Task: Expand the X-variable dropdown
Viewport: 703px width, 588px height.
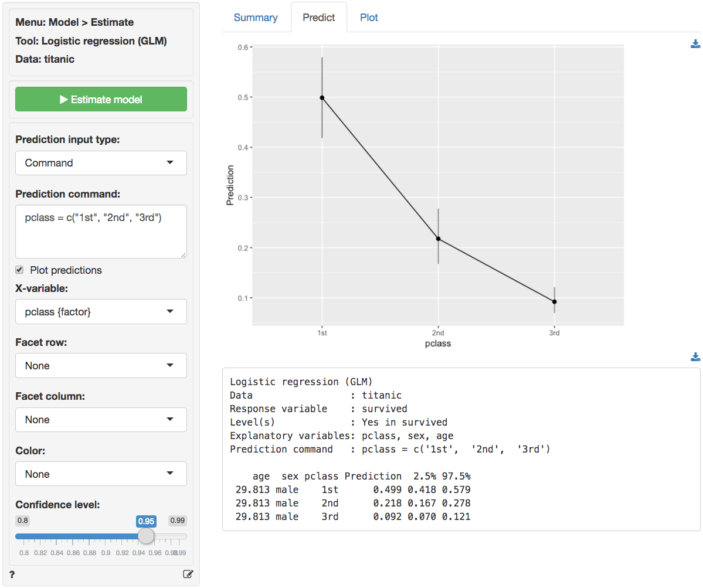Action: click(x=101, y=312)
